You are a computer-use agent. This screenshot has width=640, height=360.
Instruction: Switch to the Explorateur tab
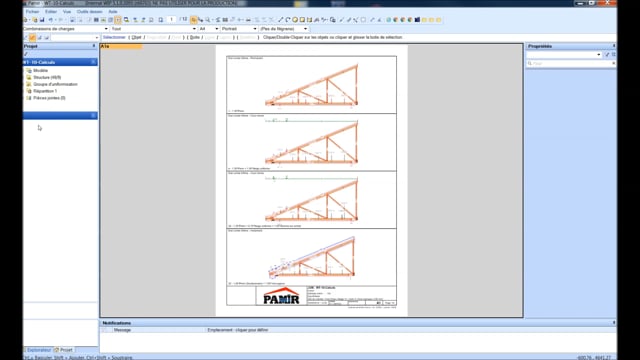38,350
